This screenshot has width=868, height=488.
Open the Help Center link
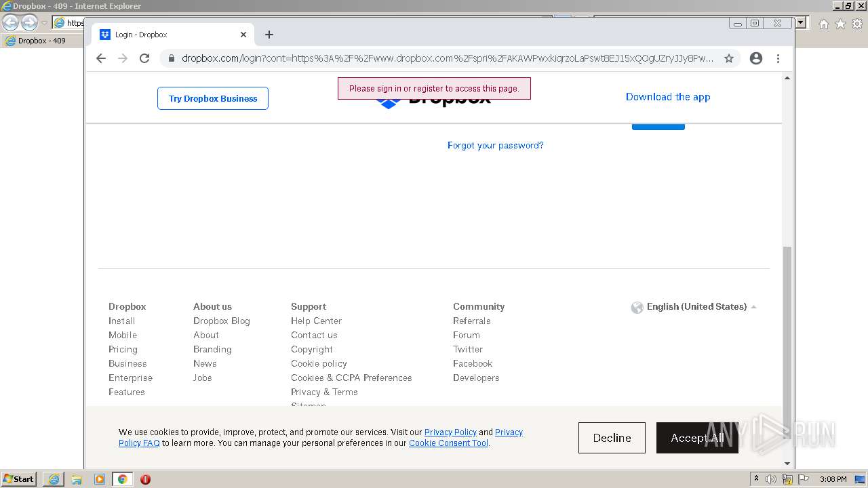click(x=316, y=321)
